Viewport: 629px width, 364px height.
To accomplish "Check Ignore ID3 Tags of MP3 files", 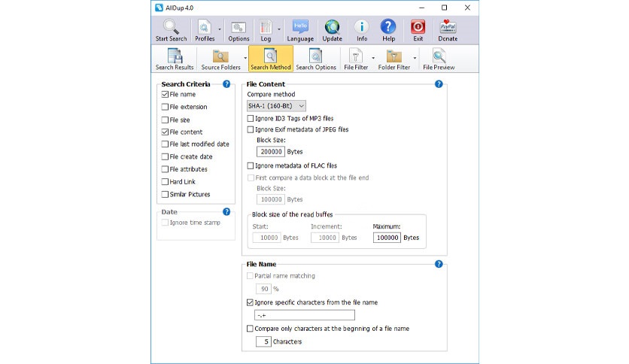I will click(x=251, y=119).
